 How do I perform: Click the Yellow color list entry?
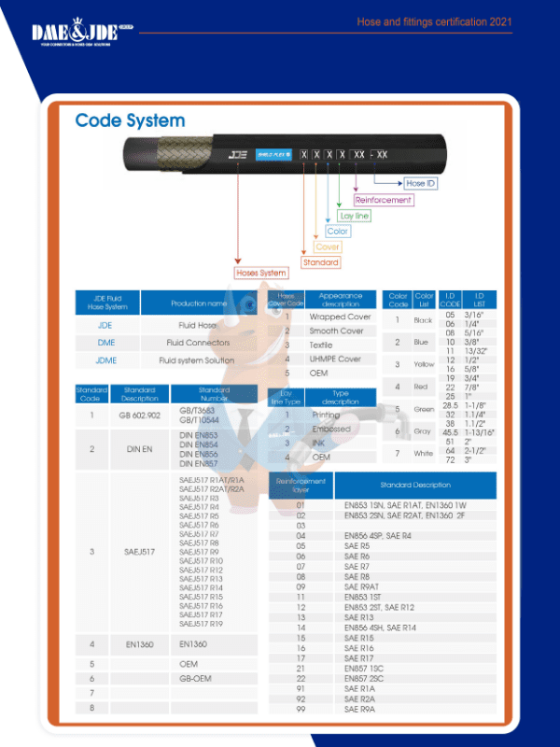pyautogui.click(x=423, y=364)
